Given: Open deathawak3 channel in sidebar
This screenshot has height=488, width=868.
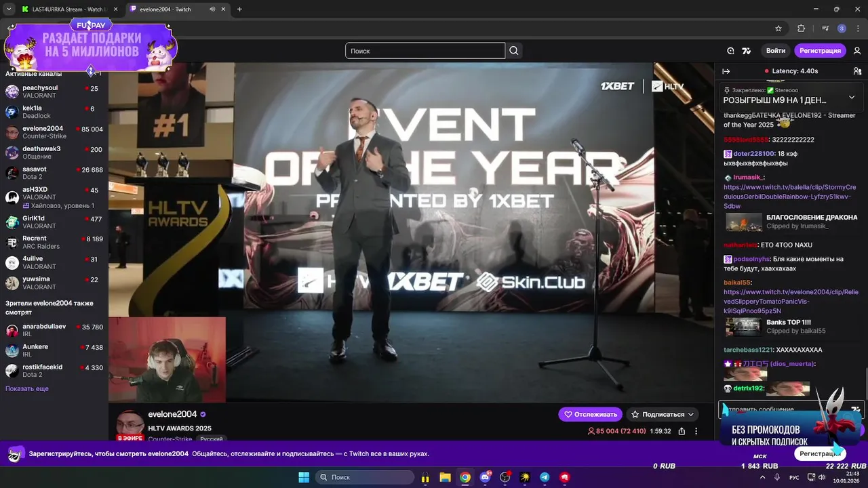Looking at the screenshot, I should (x=54, y=152).
